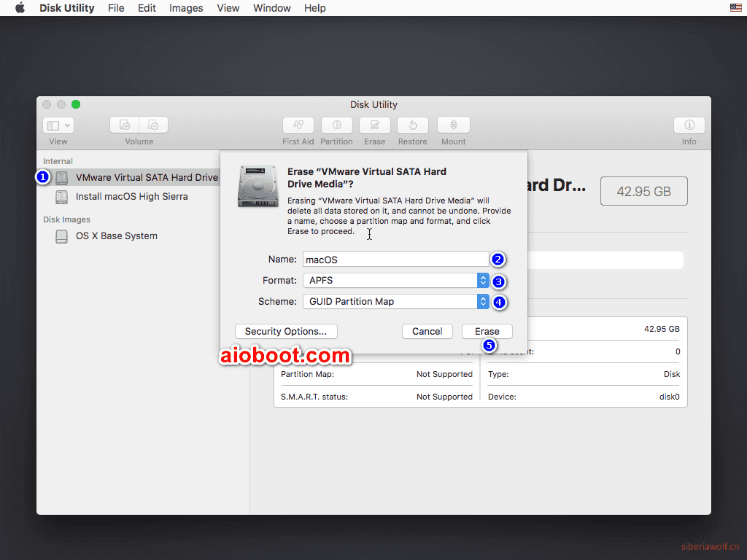Click Cancel in the Erase dialog
Viewport: 747px width, 560px height.
[427, 332]
